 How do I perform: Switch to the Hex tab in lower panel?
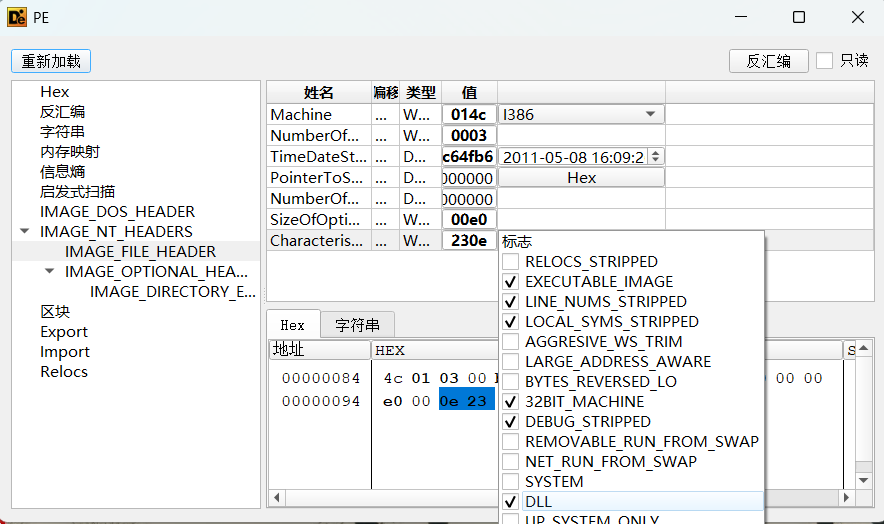293,325
